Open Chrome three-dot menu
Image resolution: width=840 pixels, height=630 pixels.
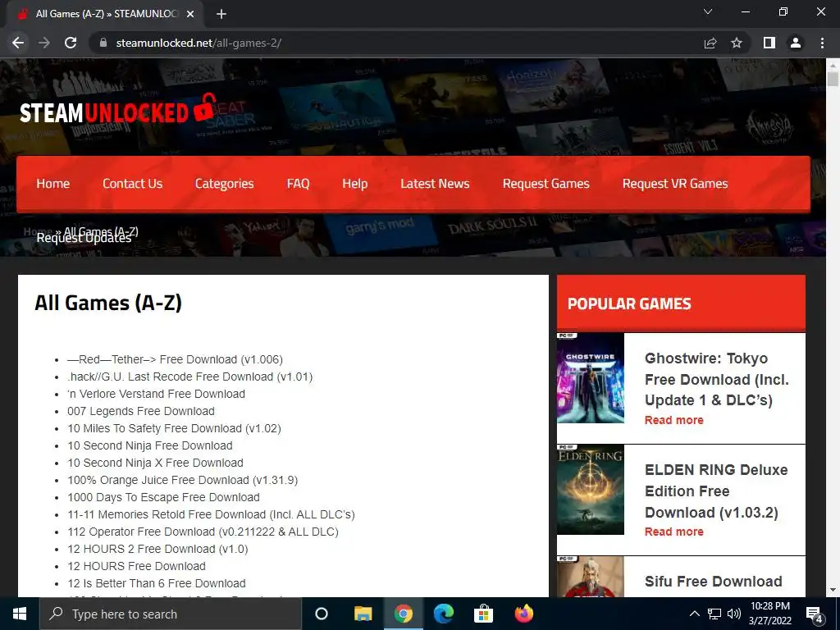point(822,43)
